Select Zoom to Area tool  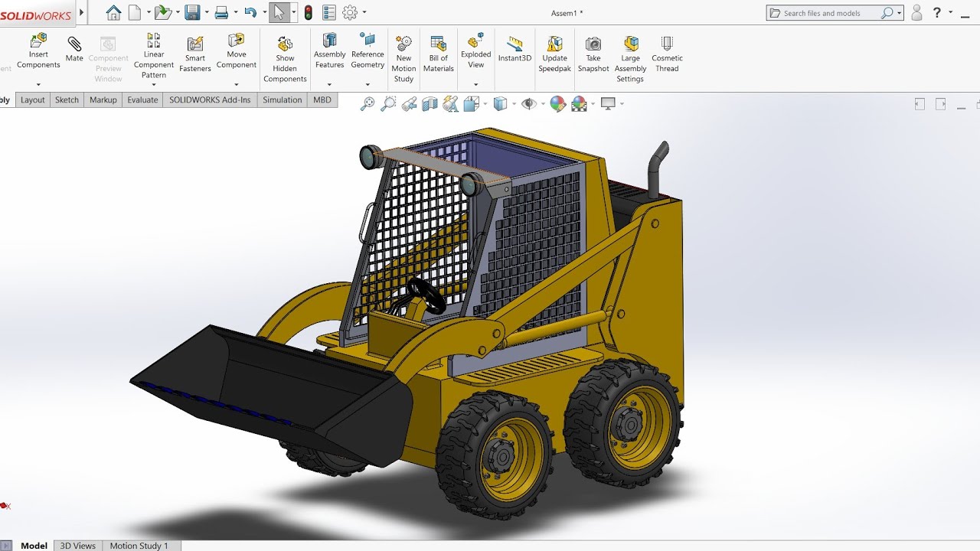coord(388,104)
